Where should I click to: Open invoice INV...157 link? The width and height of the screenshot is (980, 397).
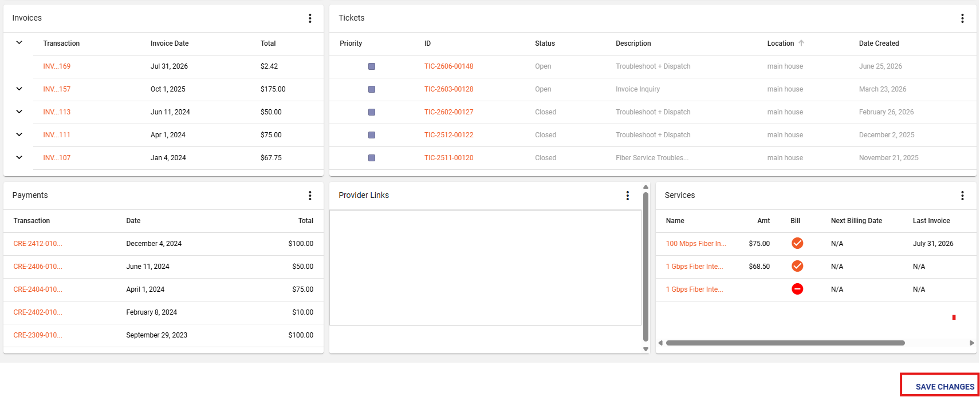click(x=57, y=89)
